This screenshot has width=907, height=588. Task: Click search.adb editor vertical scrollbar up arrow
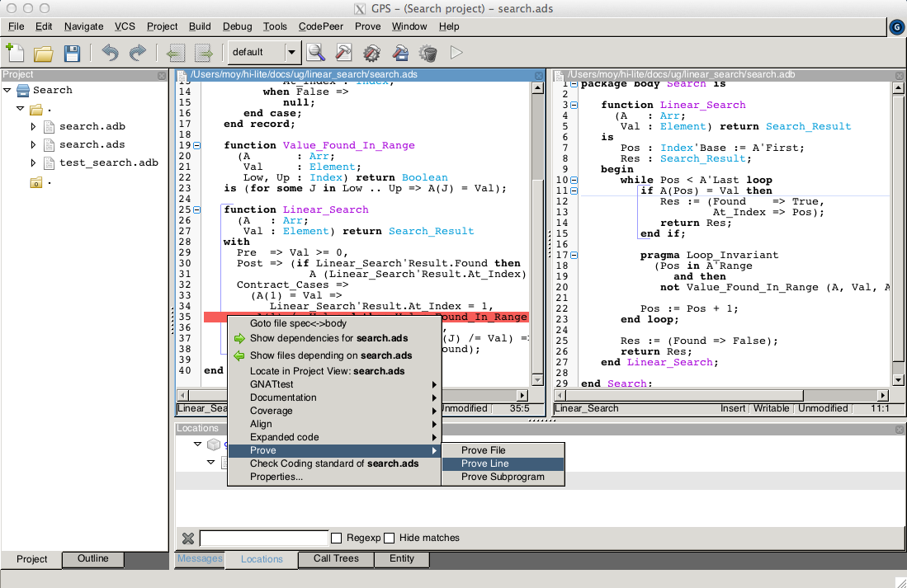pyautogui.click(x=898, y=88)
